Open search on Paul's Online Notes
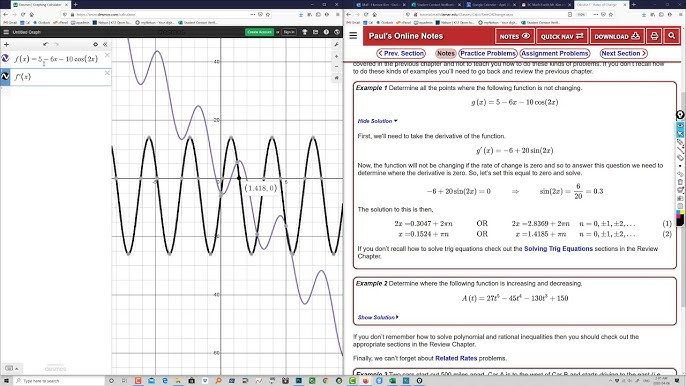 coord(671,36)
